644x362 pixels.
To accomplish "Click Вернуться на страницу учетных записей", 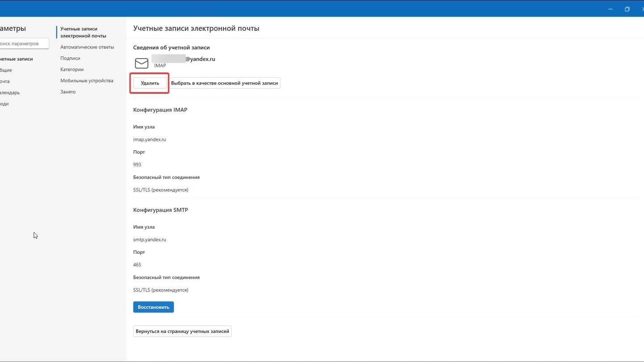I will (x=182, y=331).
